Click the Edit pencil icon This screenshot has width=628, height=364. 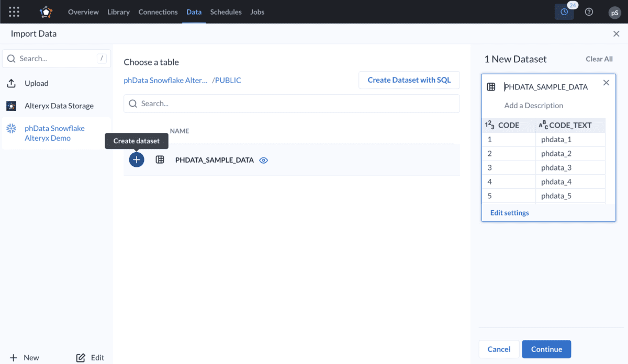click(x=80, y=357)
